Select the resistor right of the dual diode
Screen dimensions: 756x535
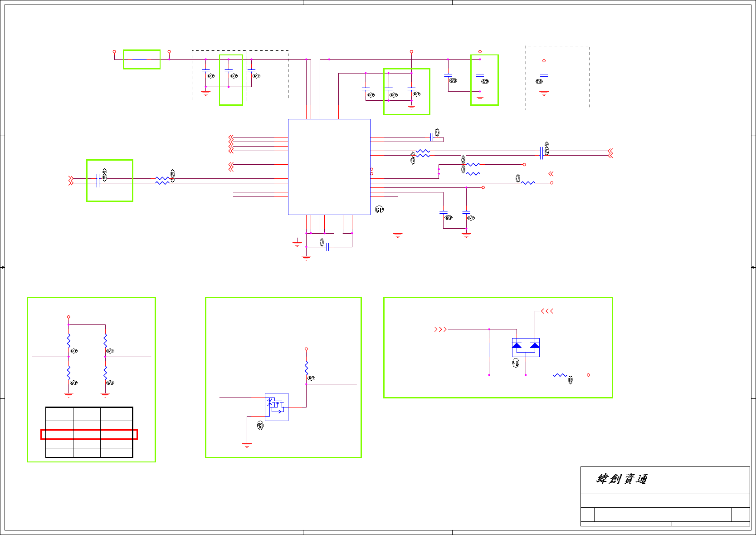click(x=560, y=375)
